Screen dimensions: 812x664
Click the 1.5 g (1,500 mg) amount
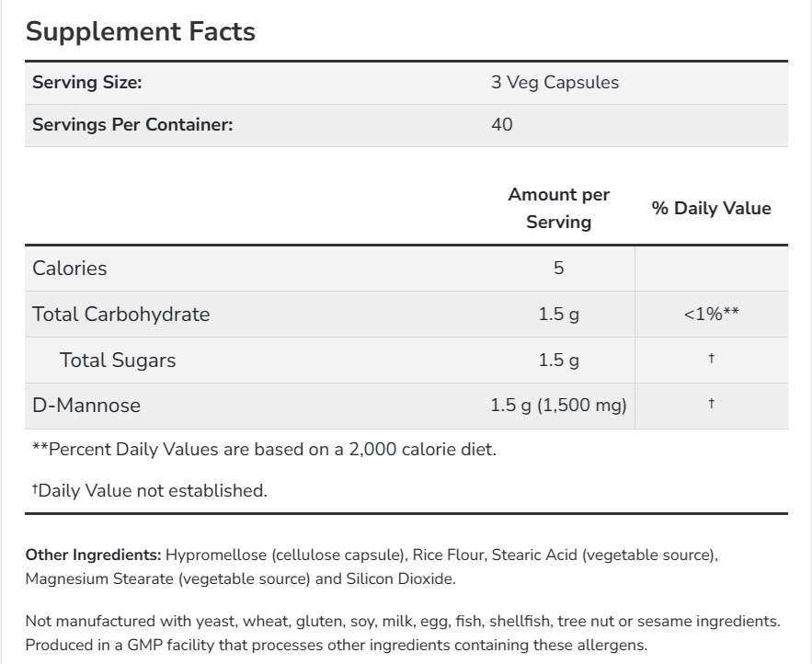click(559, 405)
